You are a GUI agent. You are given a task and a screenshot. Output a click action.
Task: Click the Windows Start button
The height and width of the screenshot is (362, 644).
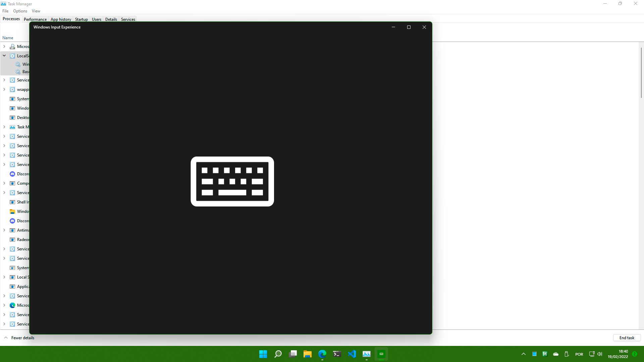pos(263,354)
